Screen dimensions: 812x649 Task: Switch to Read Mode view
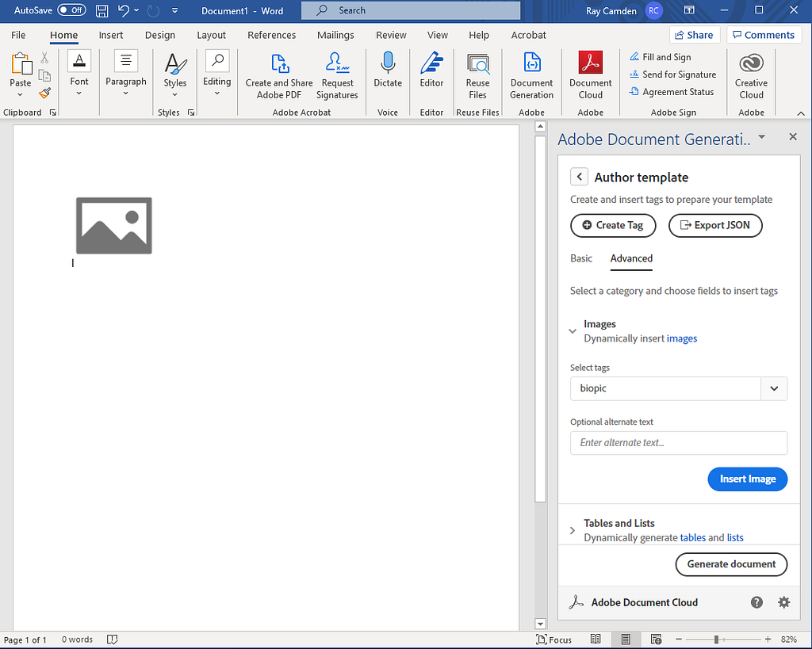coord(596,639)
